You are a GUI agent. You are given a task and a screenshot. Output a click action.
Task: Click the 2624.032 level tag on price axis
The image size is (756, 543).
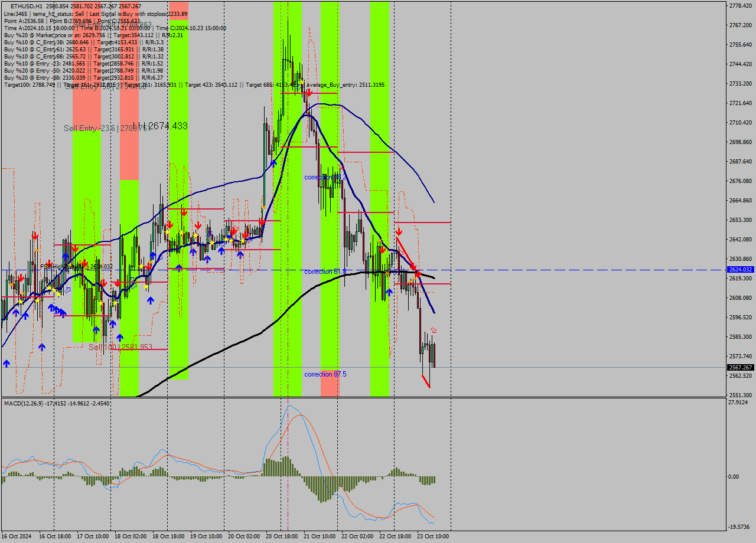point(740,269)
